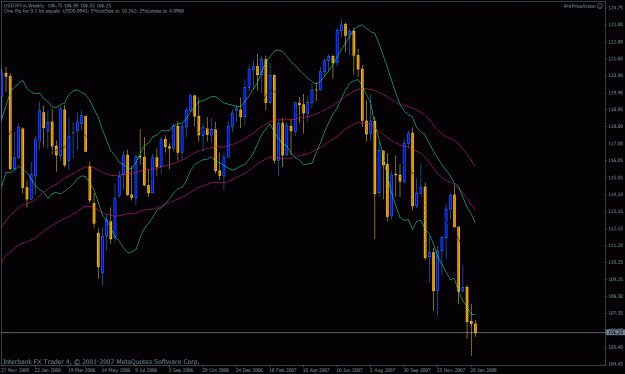The width and height of the screenshot is (625, 374).
Task: Click the 116.05 price axis label
Action: (615, 160)
